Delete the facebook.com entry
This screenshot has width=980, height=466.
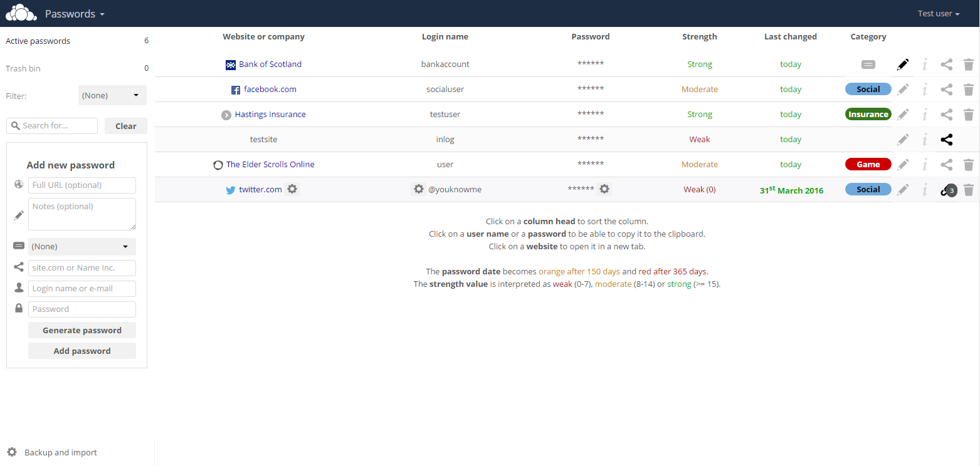coord(969,89)
